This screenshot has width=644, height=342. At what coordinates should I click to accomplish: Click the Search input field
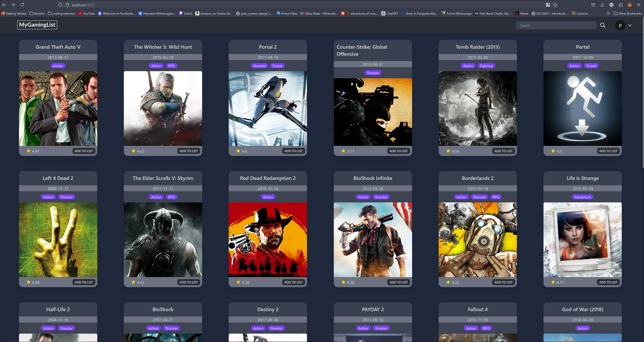coord(556,26)
